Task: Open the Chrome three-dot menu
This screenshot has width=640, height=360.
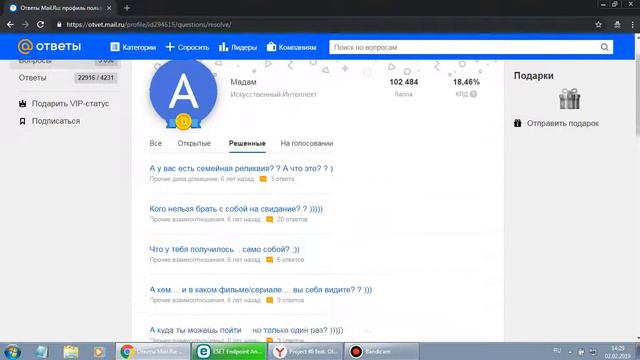Action: pos(632,24)
